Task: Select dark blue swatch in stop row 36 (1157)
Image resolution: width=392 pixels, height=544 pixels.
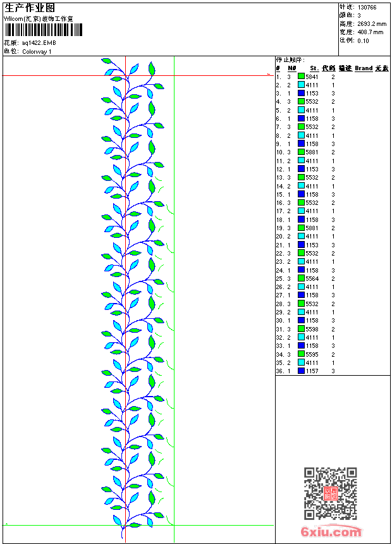Action: (x=301, y=371)
